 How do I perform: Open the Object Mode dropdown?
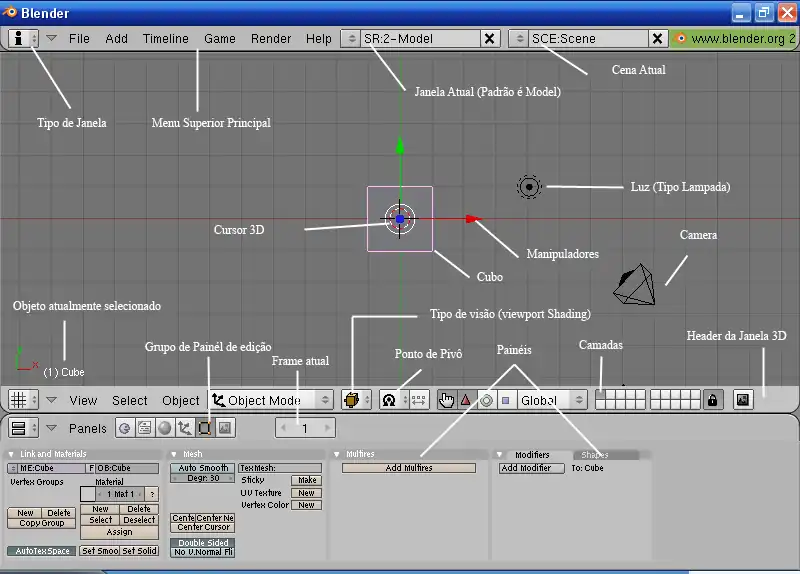pyautogui.click(x=271, y=400)
